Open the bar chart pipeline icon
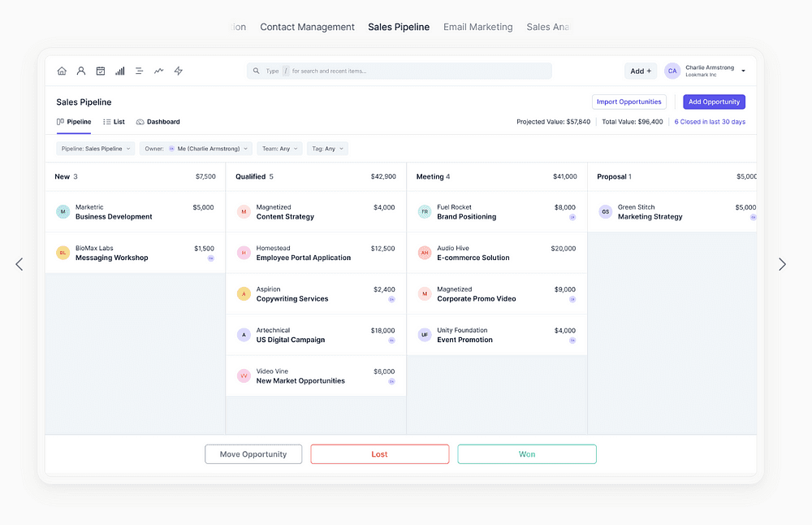 point(119,71)
